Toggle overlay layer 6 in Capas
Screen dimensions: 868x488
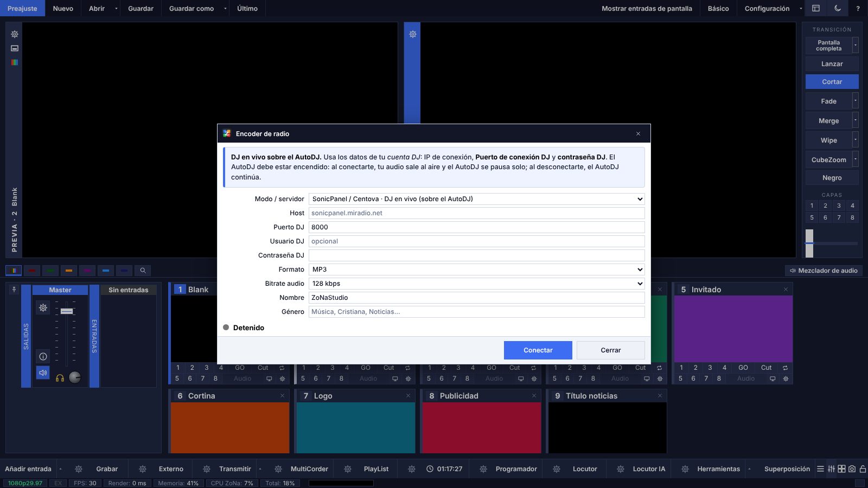click(825, 217)
